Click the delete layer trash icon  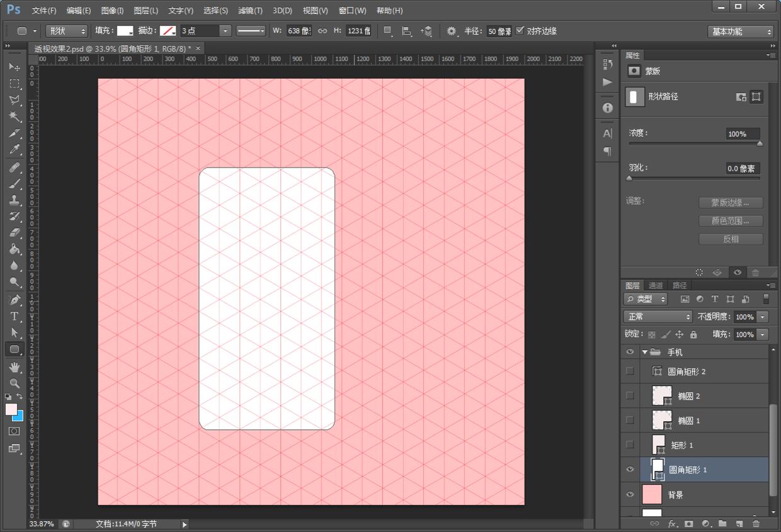click(x=756, y=524)
